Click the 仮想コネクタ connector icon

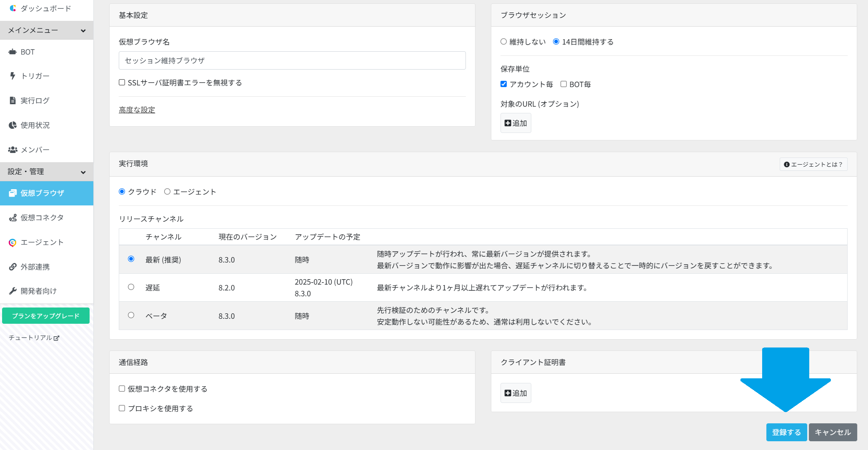pos(13,217)
